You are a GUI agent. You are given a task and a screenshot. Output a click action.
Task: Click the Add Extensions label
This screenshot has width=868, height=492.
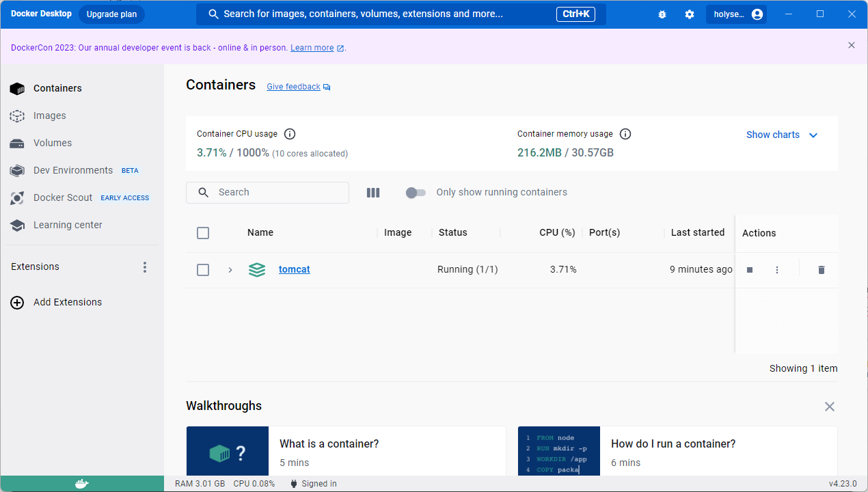coord(68,302)
